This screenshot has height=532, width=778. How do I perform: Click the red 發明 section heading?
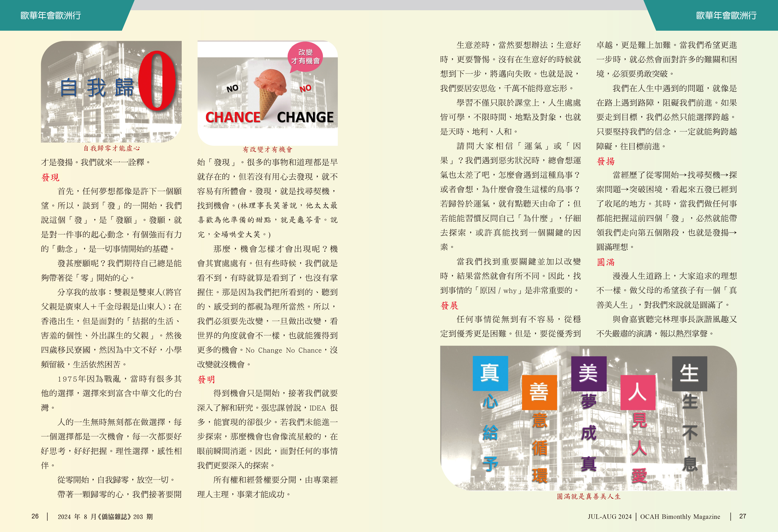(206, 379)
